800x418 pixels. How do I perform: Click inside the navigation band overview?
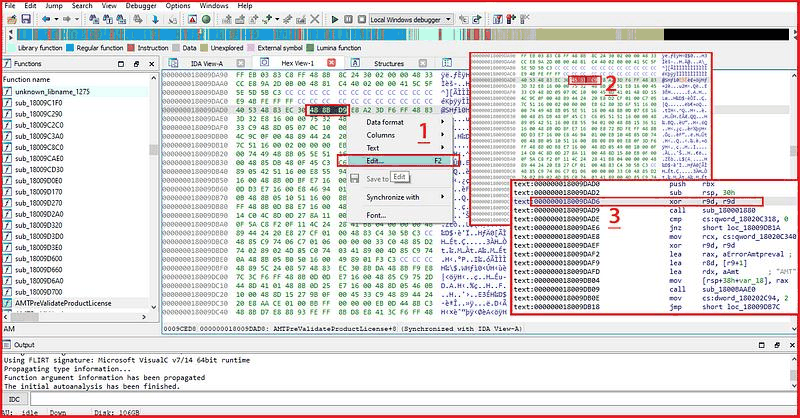(403, 35)
